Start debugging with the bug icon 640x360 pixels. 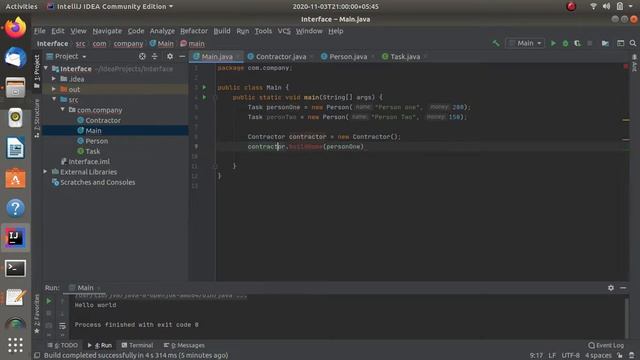[x=565, y=43]
